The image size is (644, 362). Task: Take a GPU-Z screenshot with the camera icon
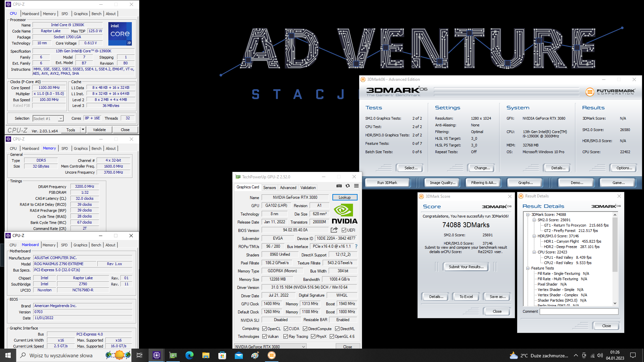[339, 186]
